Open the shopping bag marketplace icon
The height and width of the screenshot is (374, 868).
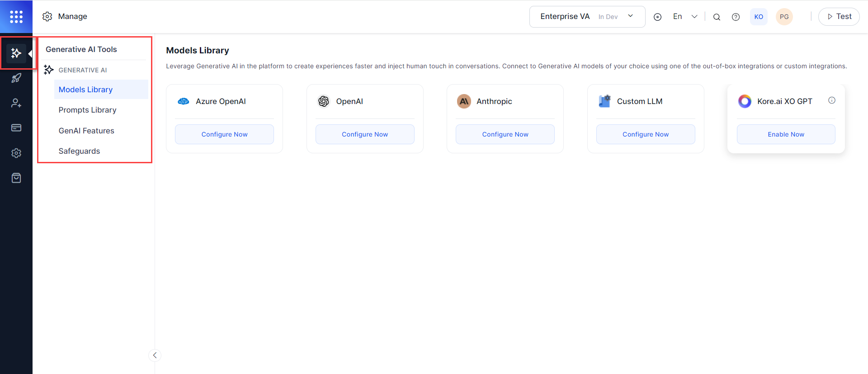point(16,178)
